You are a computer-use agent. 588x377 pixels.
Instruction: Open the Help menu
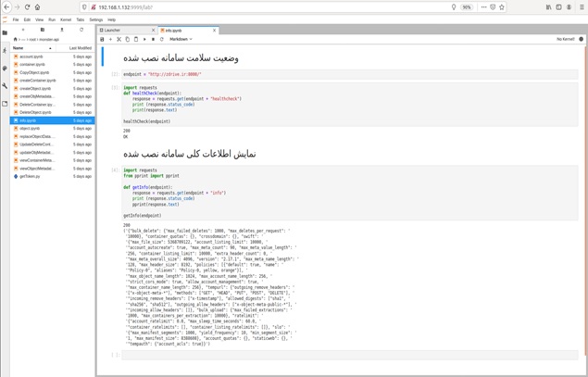point(111,19)
